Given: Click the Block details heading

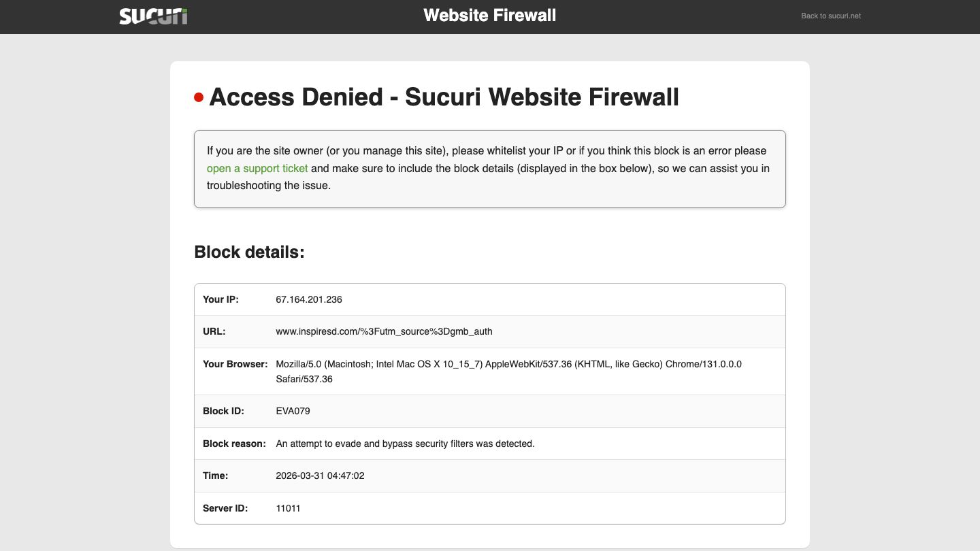Looking at the screenshot, I should tap(249, 252).
